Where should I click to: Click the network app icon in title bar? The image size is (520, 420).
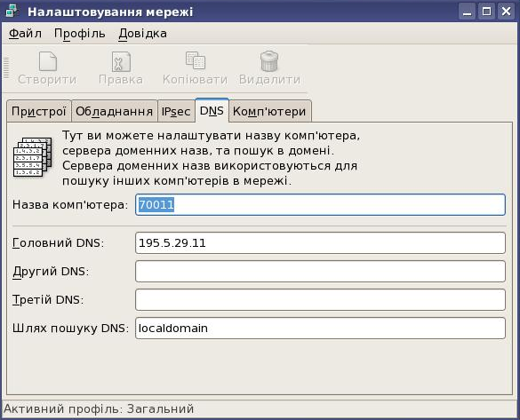13,12
